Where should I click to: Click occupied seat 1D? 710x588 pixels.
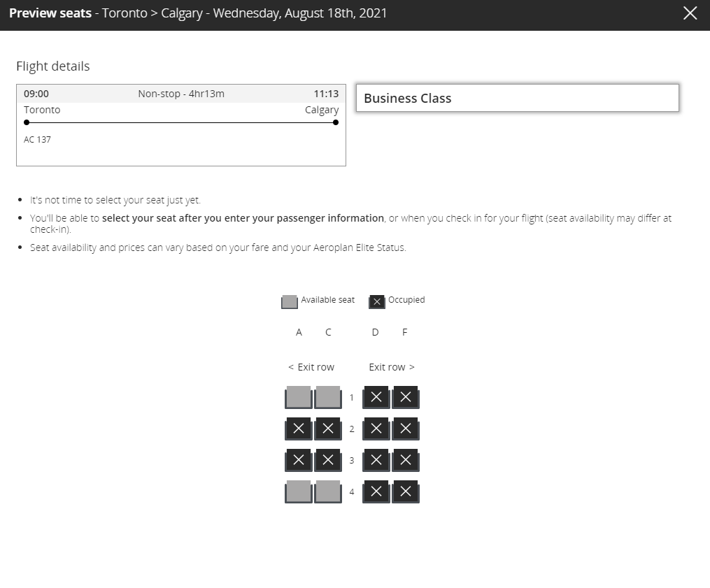376,397
